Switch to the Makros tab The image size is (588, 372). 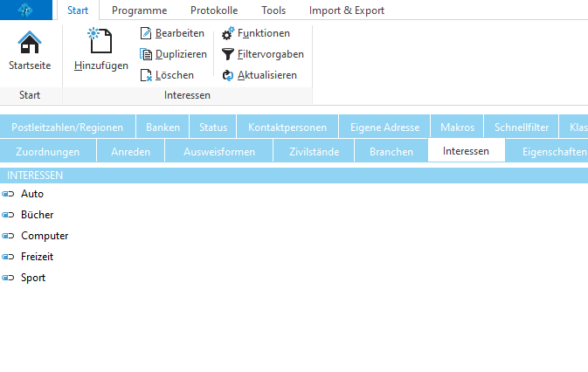click(x=458, y=127)
